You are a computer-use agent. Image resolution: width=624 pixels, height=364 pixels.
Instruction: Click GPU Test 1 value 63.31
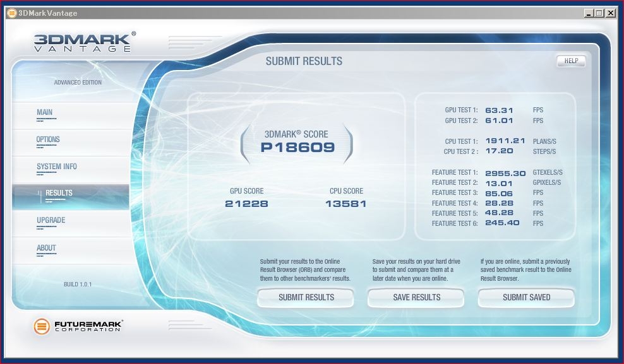pyautogui.click(x=499, y=110)
